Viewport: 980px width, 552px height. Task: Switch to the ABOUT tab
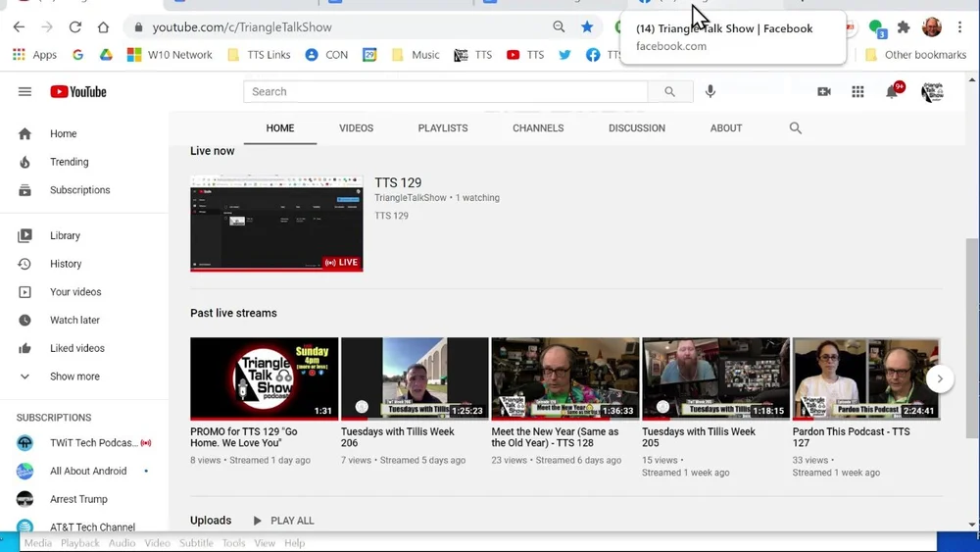click(726, 128)
